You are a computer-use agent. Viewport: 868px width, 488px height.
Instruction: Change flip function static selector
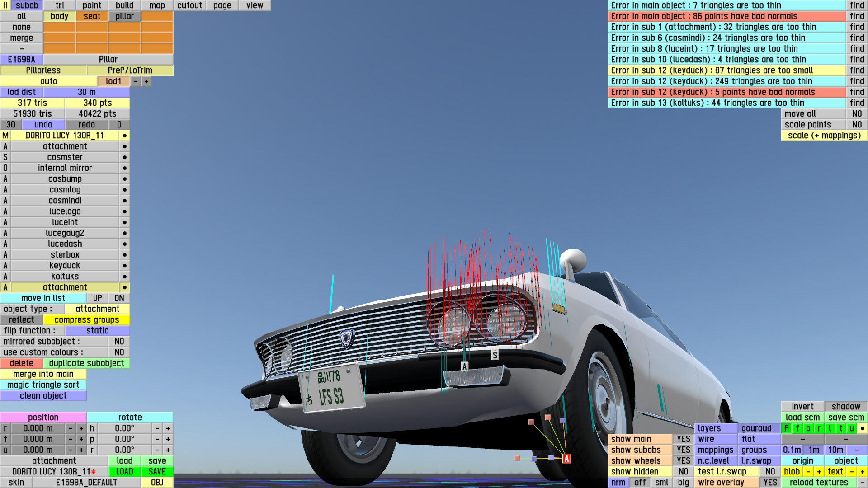click(x=97, y=331)
